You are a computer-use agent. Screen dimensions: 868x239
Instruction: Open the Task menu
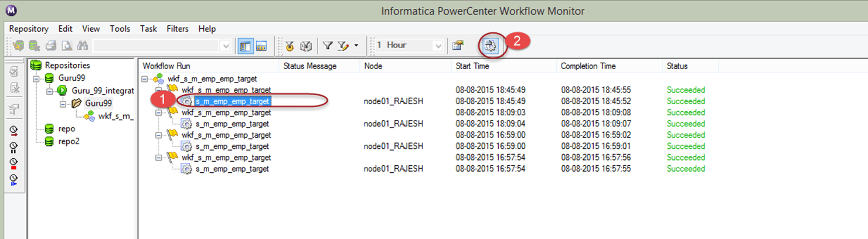[x=148, y=29]
